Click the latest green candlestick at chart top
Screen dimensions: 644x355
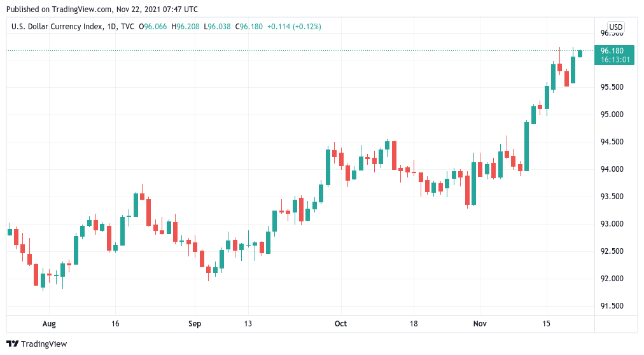[x=580, y=53]
